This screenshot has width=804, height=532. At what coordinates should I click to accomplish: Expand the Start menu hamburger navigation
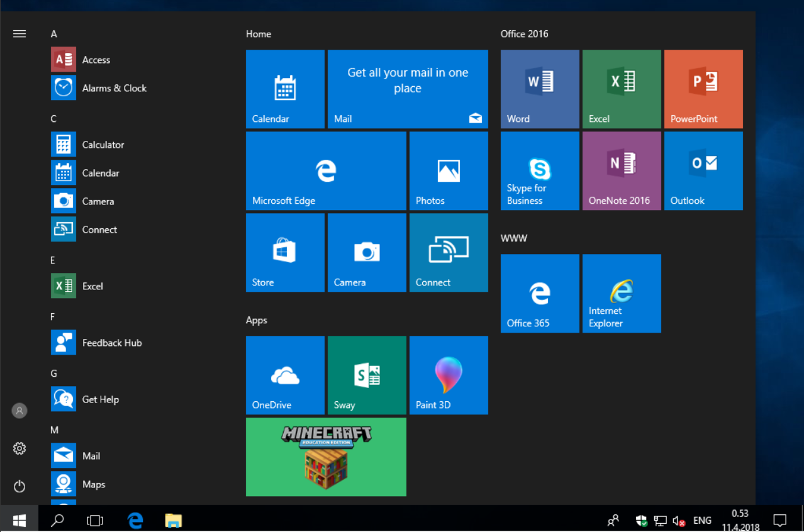point(20,34)
